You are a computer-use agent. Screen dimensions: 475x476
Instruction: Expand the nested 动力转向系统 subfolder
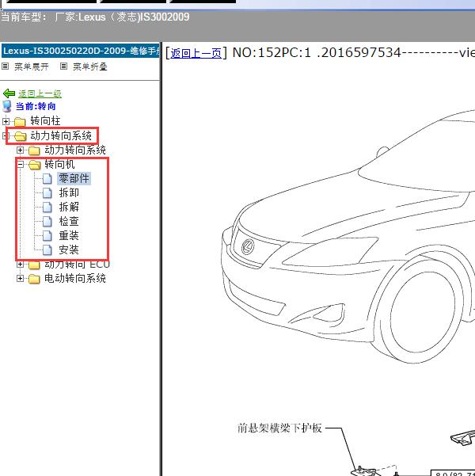20,150
